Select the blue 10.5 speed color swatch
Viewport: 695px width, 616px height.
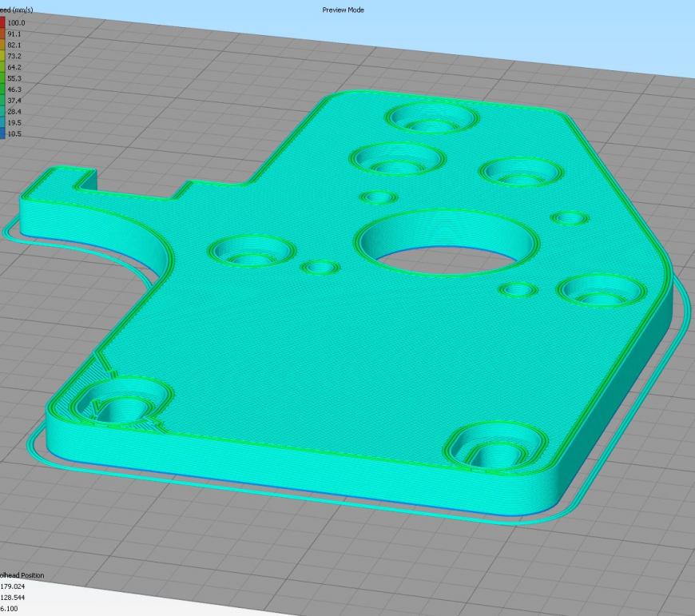click(4, 133)
